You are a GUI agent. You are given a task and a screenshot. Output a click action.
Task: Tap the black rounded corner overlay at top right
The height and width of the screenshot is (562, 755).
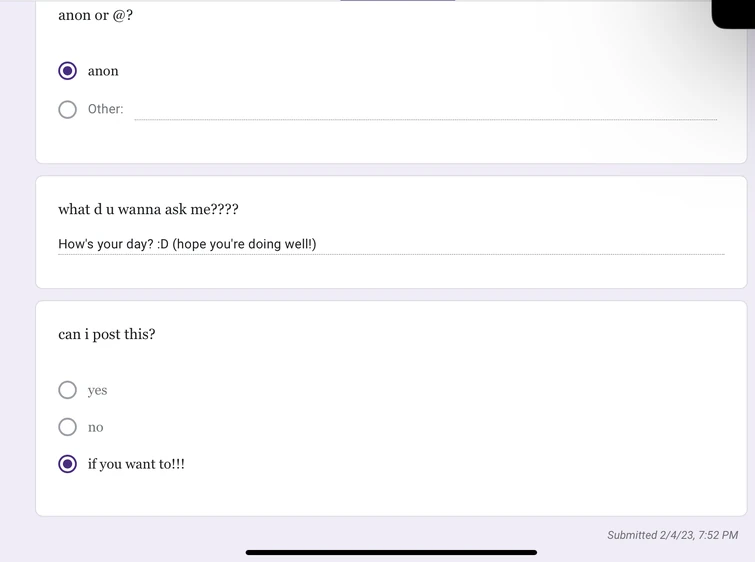(x=733, y=13)
